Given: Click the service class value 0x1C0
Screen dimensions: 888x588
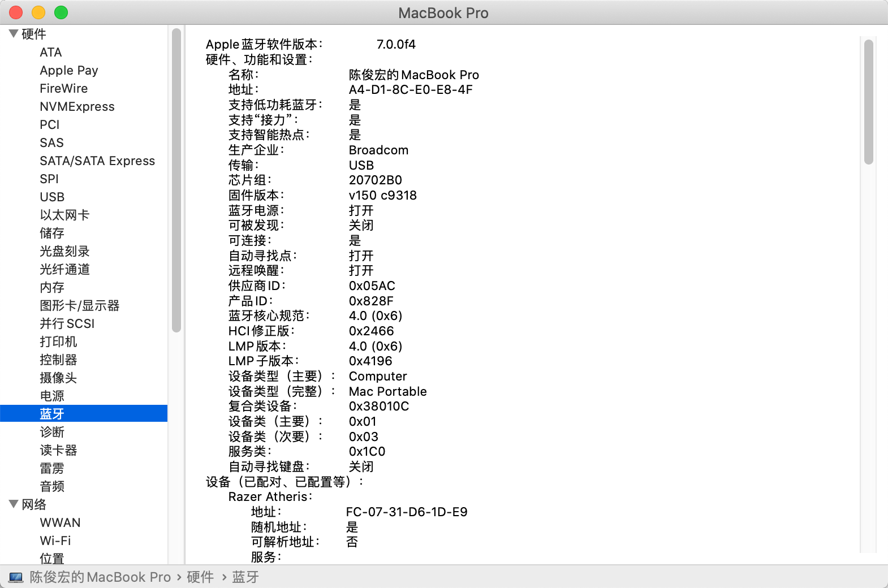Looking at the screenshot, I should pos(367,452).
